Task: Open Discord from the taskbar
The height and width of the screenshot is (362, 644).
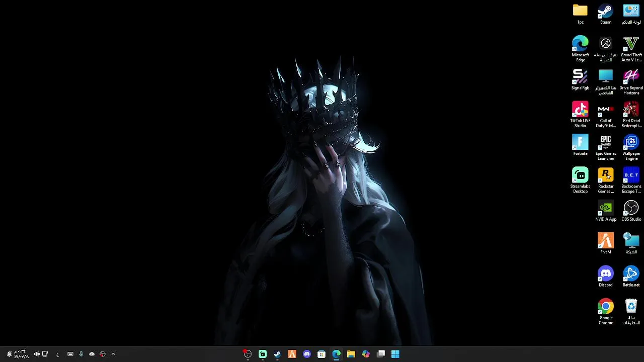Action: pyautogui.click(x=307, y=354)
